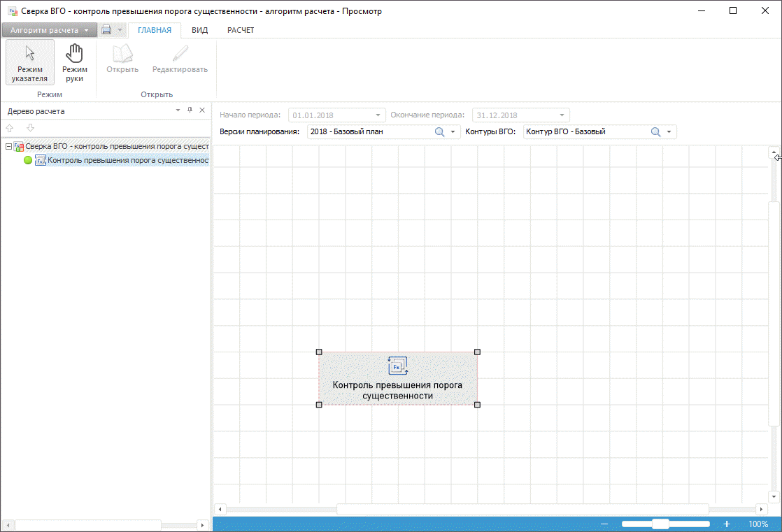Screen dimensions: 782x532
Task: Click the print icon in the toolbar
Action: point(106,30)
